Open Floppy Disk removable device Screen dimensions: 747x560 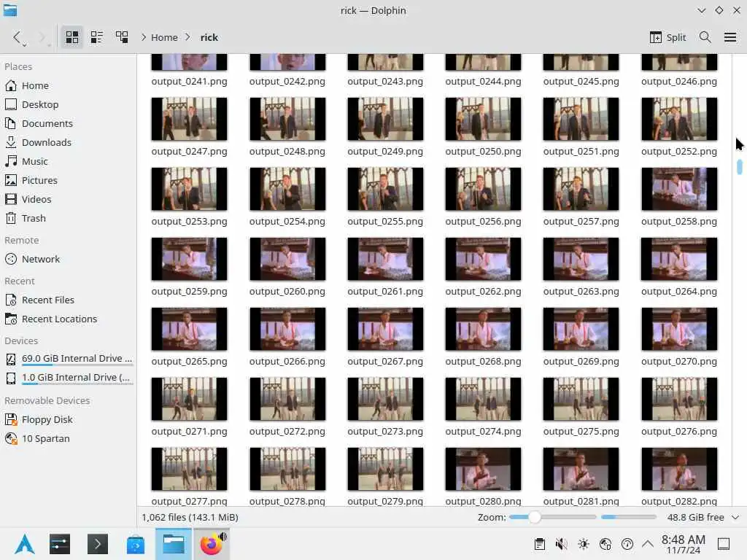pyautogui.click(x=68, y=419)
